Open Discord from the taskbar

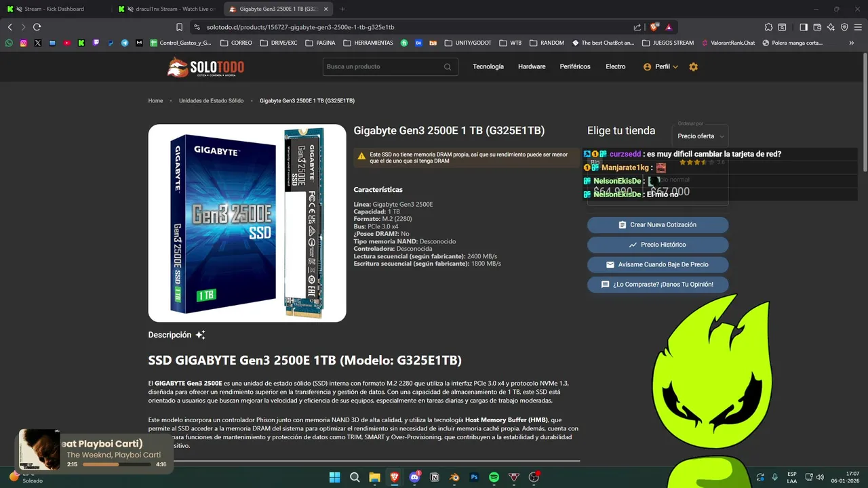[414, 477]
